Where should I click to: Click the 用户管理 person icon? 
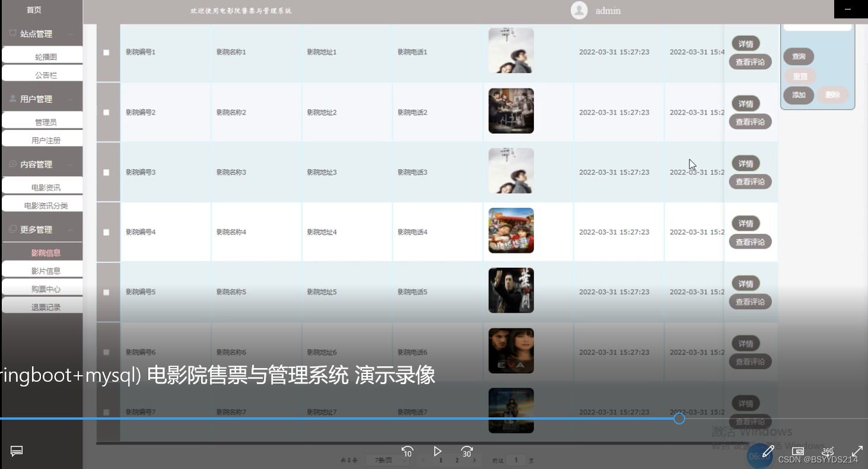[x=13, y=99]
